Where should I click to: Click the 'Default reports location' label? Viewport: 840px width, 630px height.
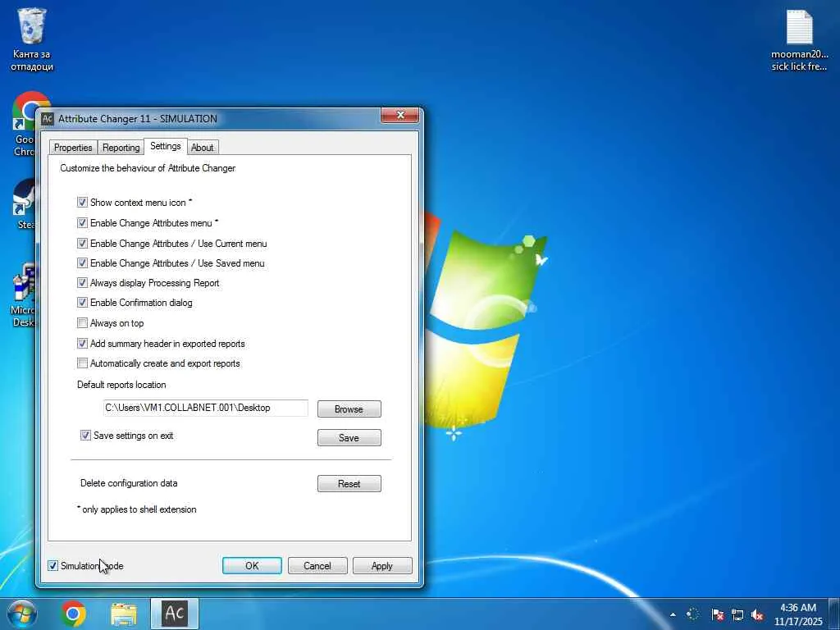pos(121,385)
